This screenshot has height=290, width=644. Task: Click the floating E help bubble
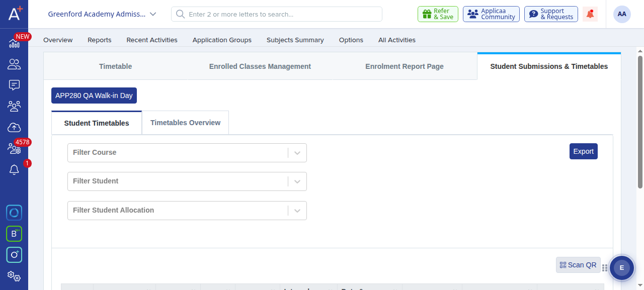(622, 268)
